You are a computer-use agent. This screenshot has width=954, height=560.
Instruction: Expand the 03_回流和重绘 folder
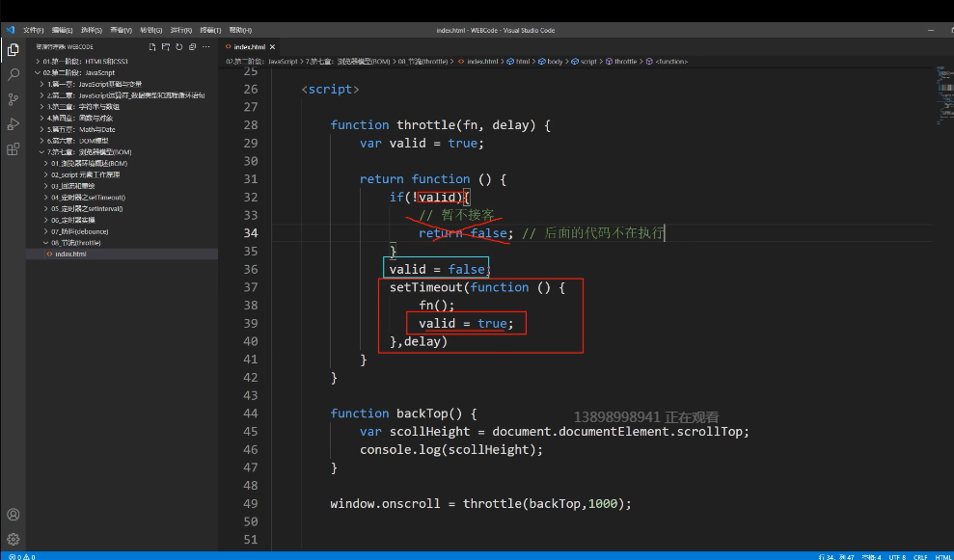122,186
